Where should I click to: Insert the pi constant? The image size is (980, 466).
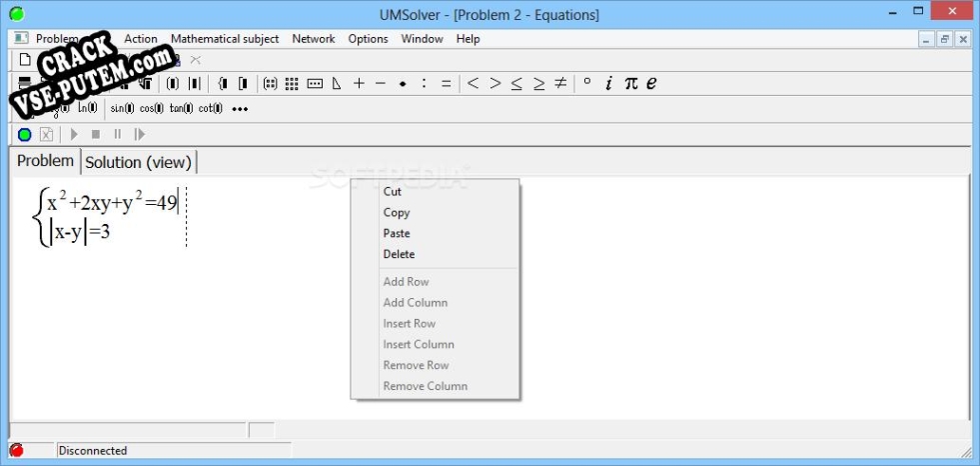(x=631, y=83)
